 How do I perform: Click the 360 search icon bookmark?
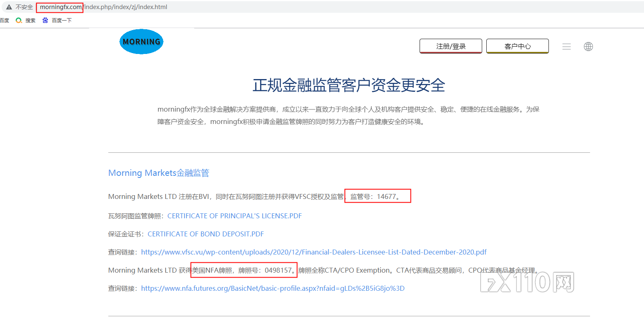click(x=18, y=20)
